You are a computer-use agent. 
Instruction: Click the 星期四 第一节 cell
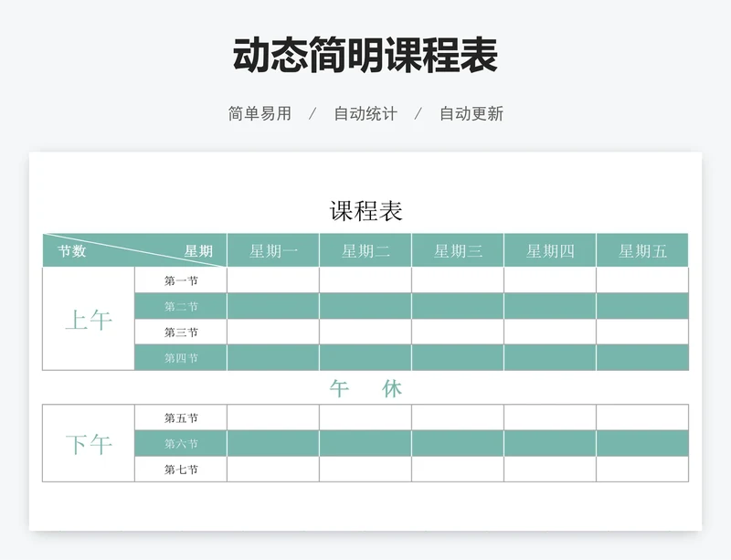pyautogui.click(x=550, y=280)
